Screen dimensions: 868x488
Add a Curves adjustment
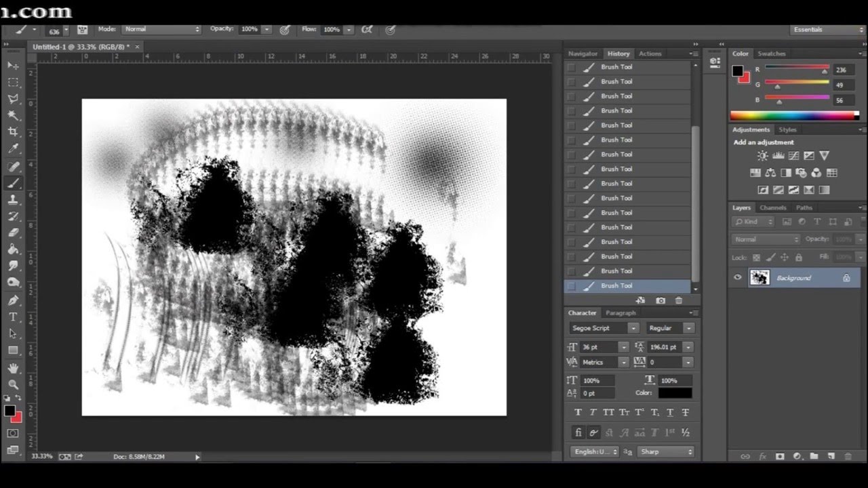(793, 156)
